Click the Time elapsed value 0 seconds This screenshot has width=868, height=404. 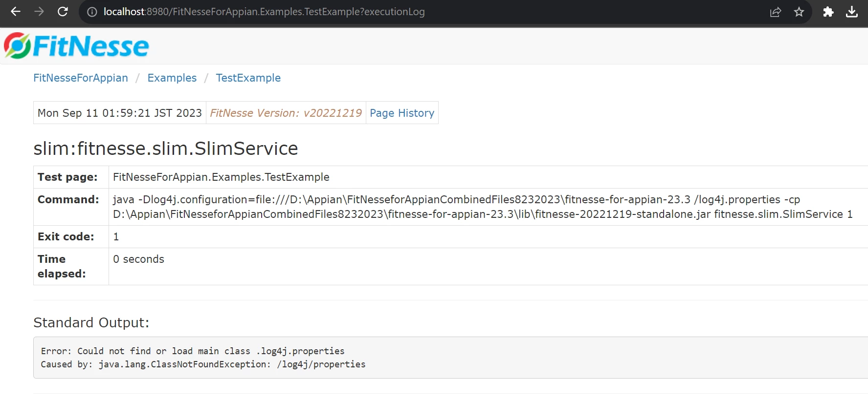tap(138, 259)
